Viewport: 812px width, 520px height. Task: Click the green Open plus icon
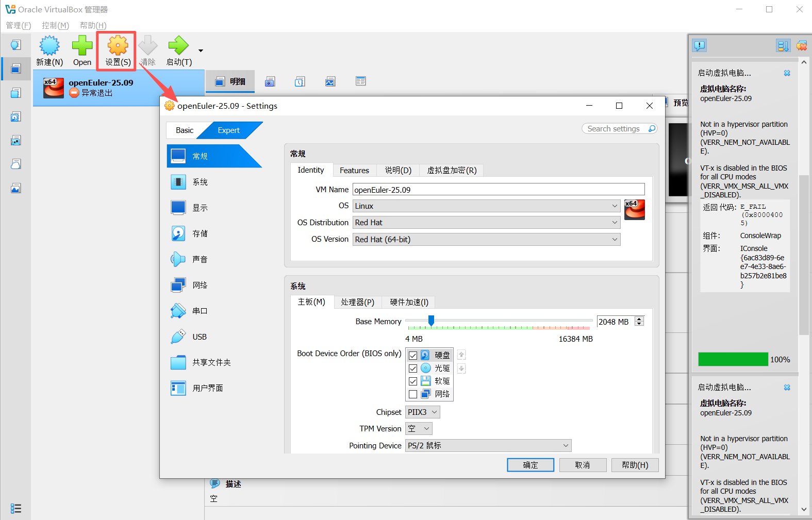coord(82,46)
